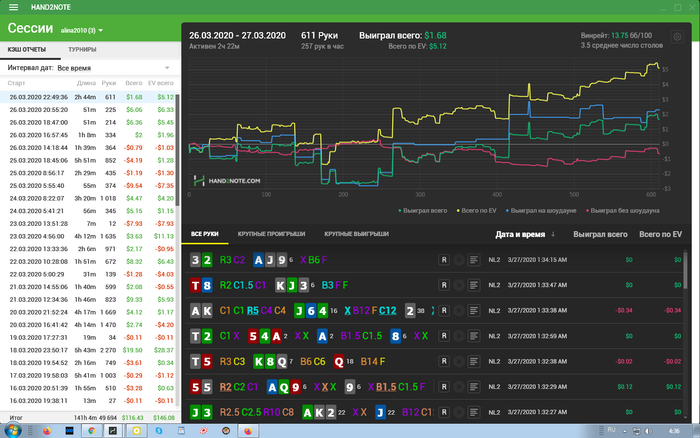This screenshot has height=438, width=700.
Task: Toggle the 'Выиграл всего' chart legend line
Action: click(x=423, y=211)
